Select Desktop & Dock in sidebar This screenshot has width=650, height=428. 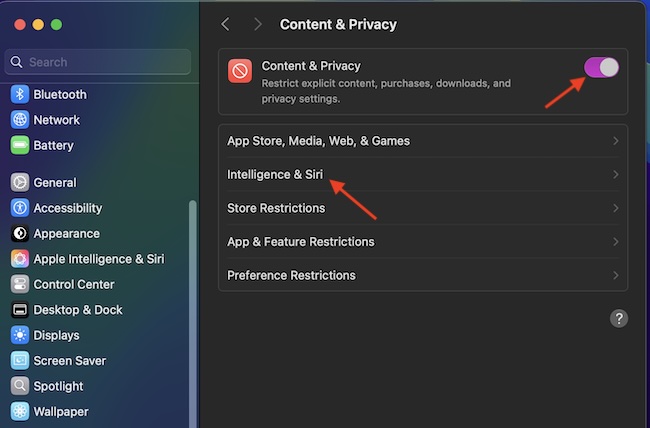(78, 310)
